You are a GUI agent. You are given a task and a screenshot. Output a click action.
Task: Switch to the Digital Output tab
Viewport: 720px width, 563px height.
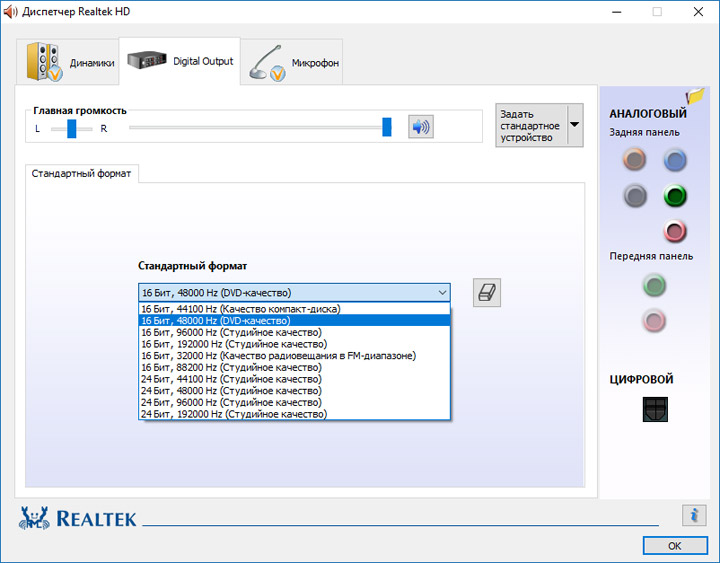(180, 61)
